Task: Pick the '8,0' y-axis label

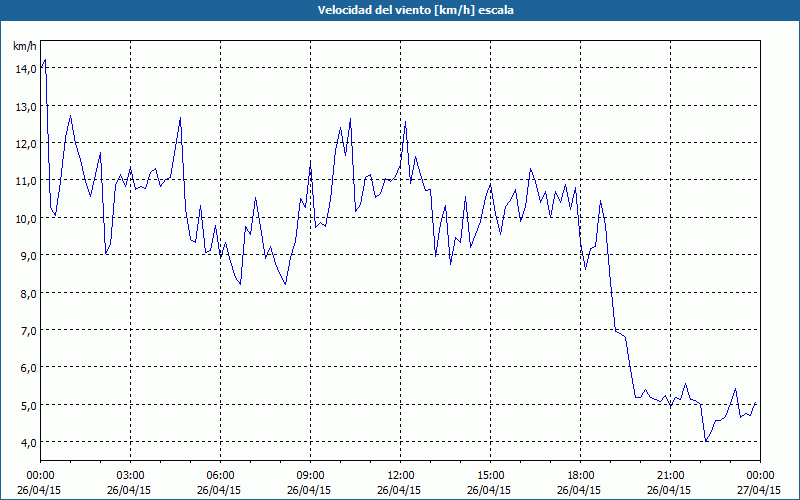Action: pos(29,294)
